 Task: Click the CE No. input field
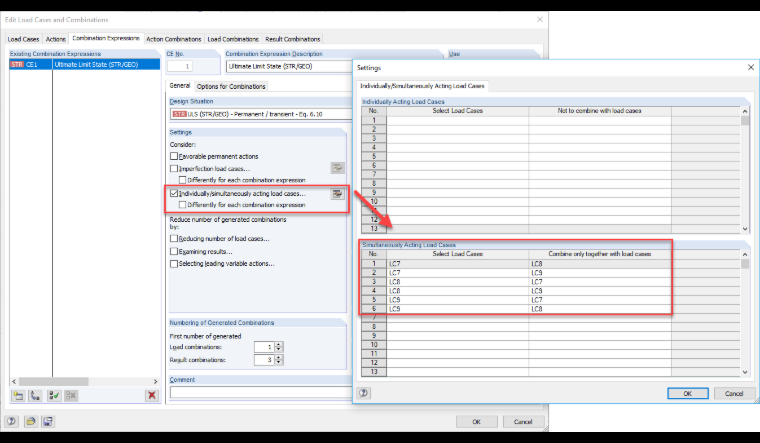(x=179, y=66)
